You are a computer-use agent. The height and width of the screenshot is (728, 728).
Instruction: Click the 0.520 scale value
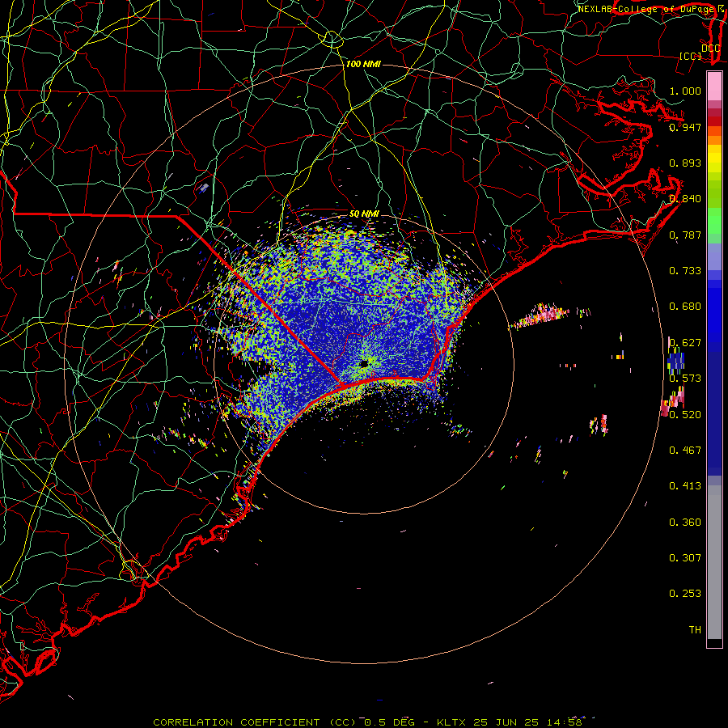(x=685, y=414)
